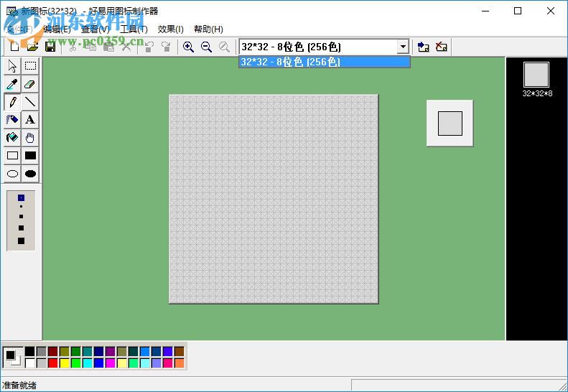Add a new image format icon
Screen dimensions: 568x392
pos(424,47)
